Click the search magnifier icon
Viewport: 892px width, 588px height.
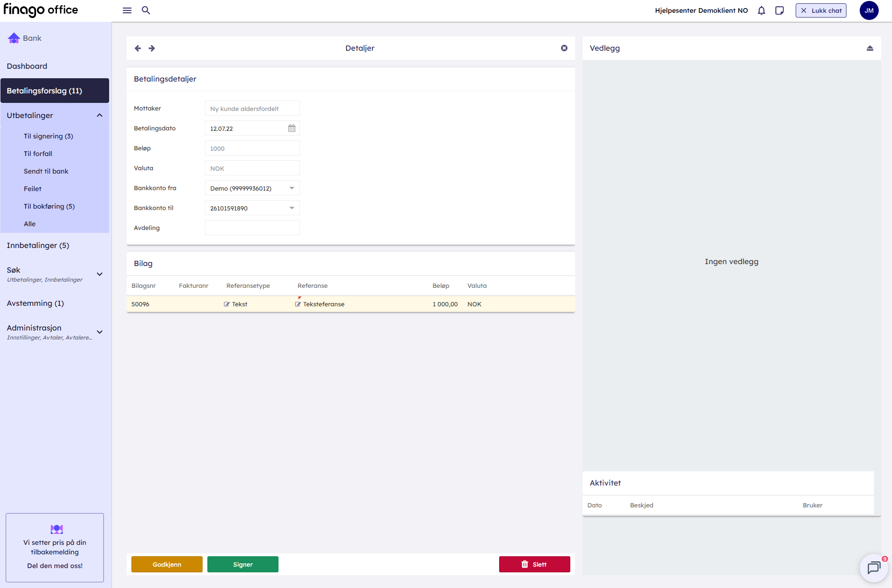[146, 10]
